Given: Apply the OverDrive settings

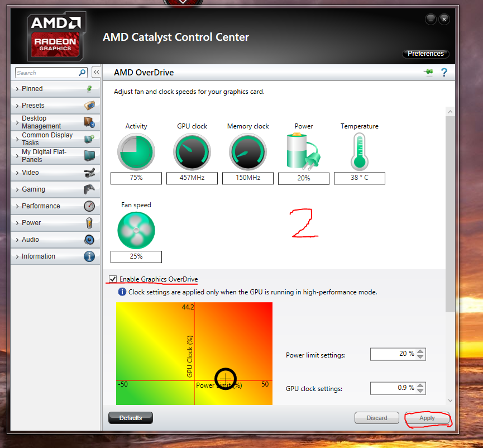Looking at the screenshot, I should pyautogui.click(x=427, y=418).
